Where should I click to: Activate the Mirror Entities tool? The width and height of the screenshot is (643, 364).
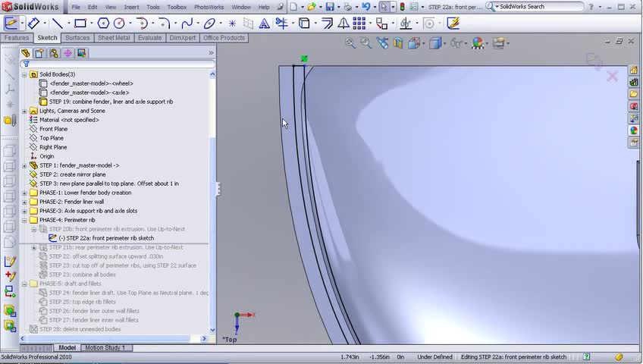pyautogui.click(x=343, y=24)
